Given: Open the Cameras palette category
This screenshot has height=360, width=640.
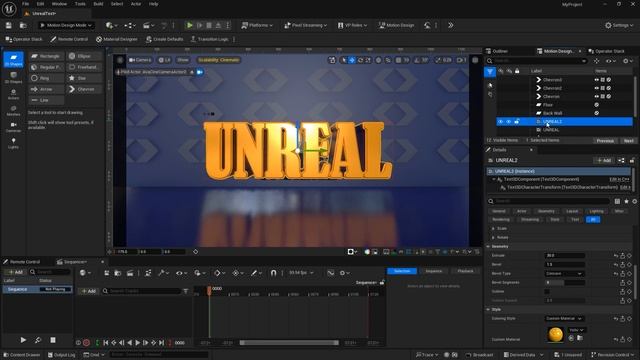Looking at the screenshot, I should pyautogui.click(x=13, y=127).
